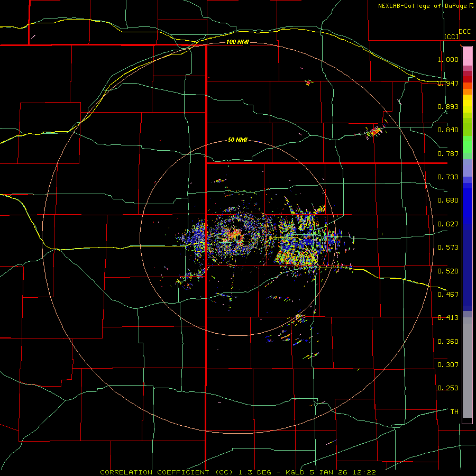This screenshot has width=476, height=476.
Task: Select the 0.413 scale value
Action: click(x=448, y=318)
